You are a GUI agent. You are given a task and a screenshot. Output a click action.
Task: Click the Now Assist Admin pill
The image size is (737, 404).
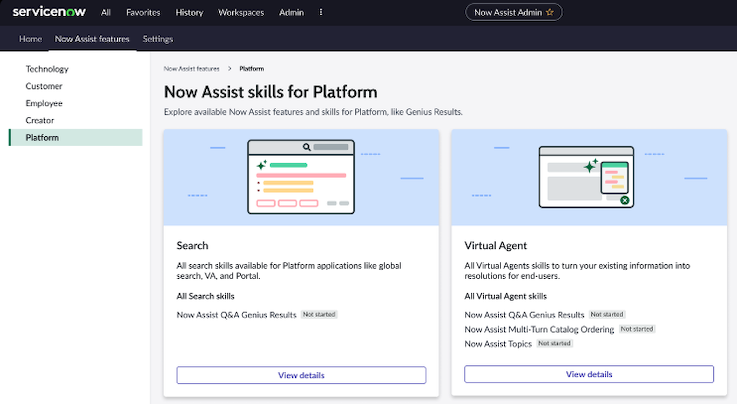coord(514,12)
